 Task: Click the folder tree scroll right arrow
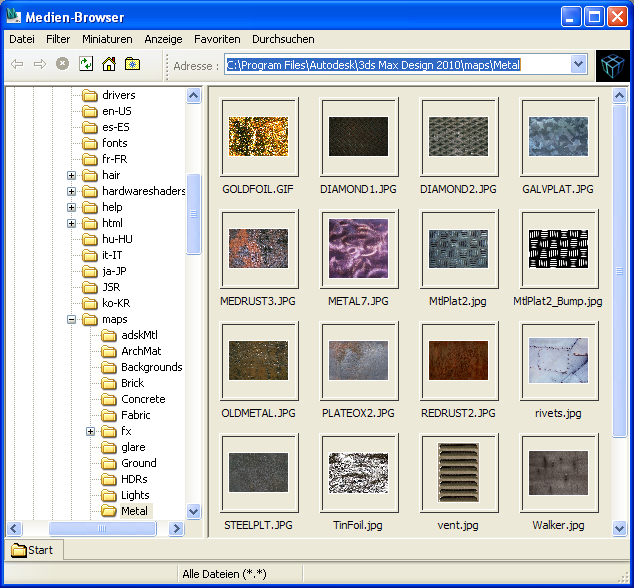click(x=176, y=528)
